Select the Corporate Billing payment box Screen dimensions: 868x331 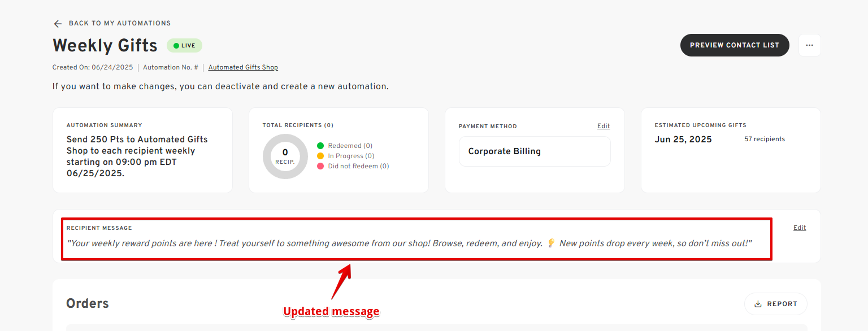(x=535, y=151)
